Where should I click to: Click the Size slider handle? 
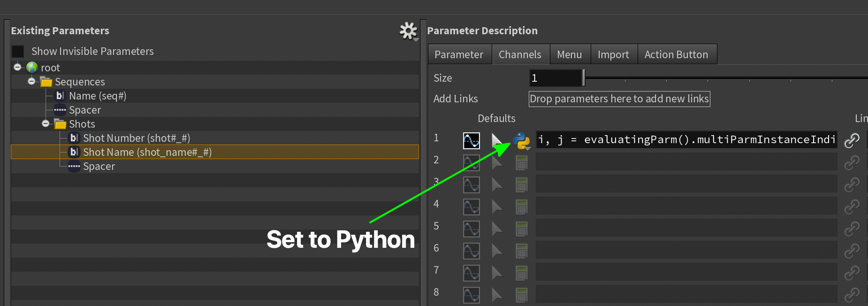click(583, 78)
